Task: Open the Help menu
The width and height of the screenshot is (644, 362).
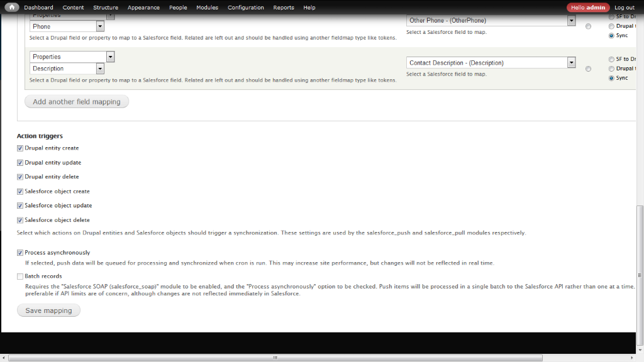Action: (x=309, y=8)
